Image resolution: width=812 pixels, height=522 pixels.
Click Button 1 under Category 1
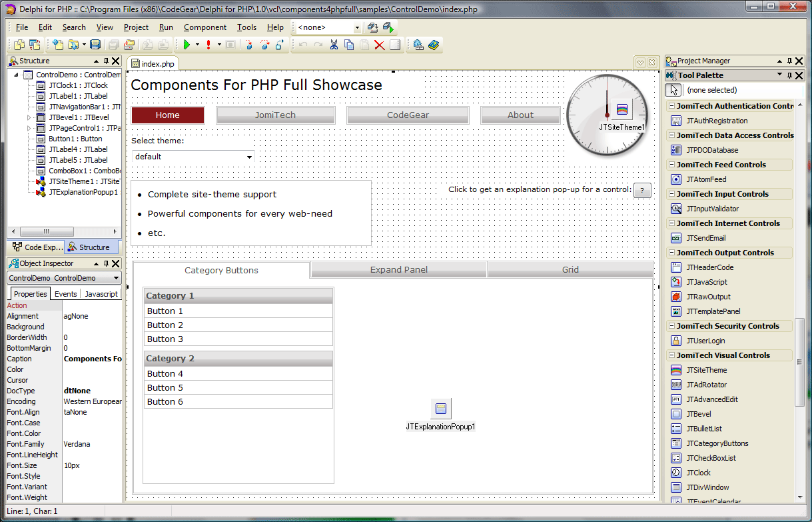238,311
